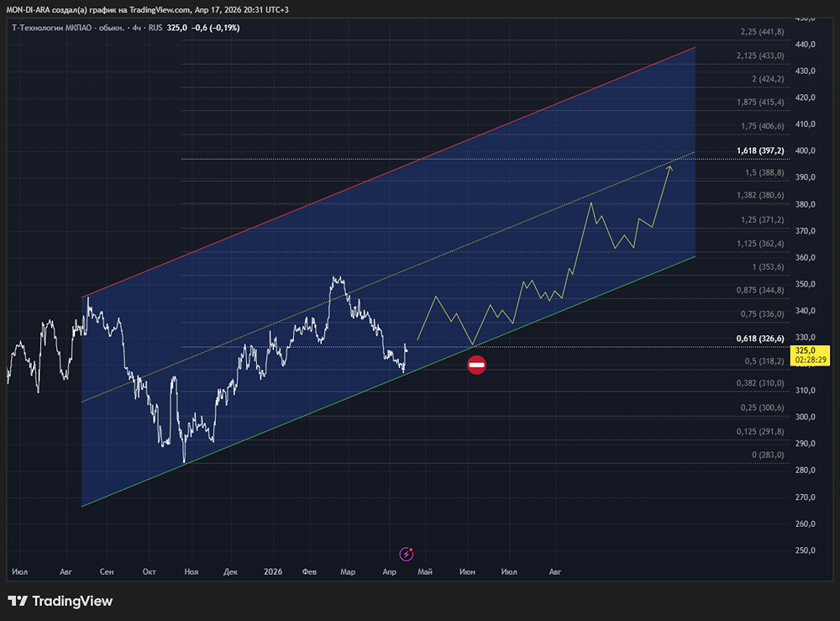Click the 280,0 price axis label
840x621 pixels.
coord(806,470)
